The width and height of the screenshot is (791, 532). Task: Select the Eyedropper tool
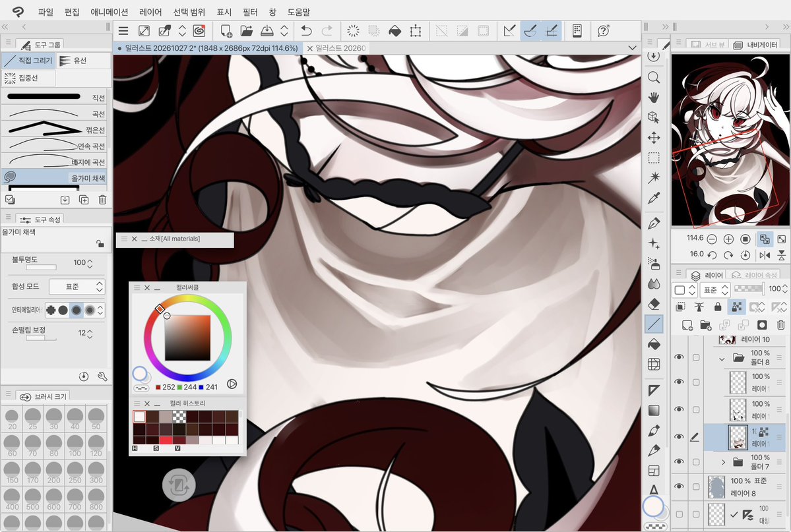tap(654, 198)
